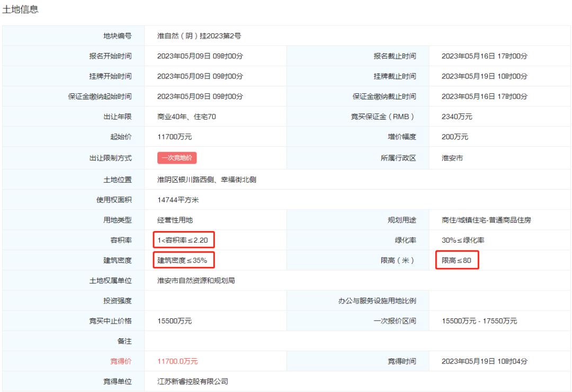Click administrative district value 淮安市

click(452, 158)
